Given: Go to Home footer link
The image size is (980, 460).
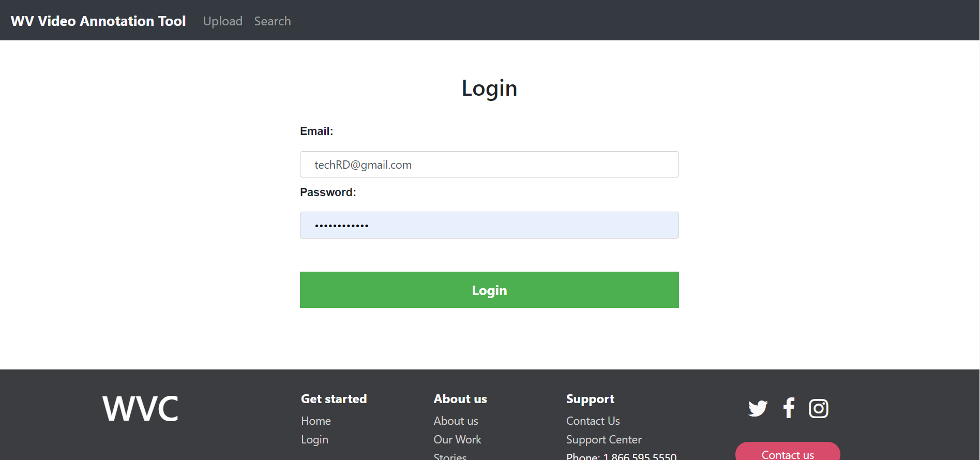Looking at the screenshot, I should [315, 421].
